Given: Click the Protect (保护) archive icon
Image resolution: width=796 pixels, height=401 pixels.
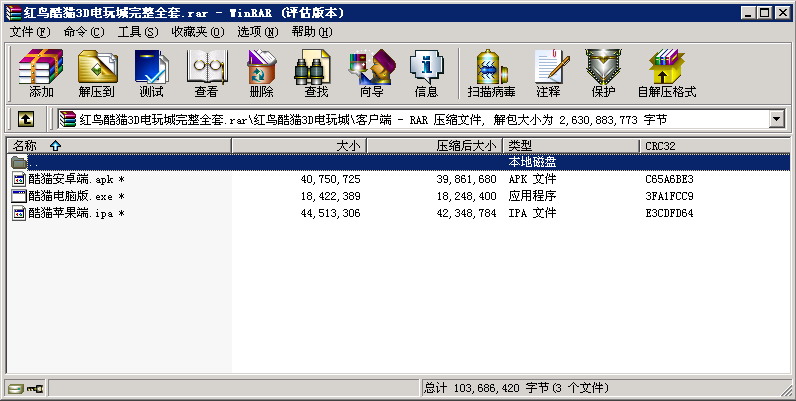Looking at the screenshot, I should click(x=603, y=73).
